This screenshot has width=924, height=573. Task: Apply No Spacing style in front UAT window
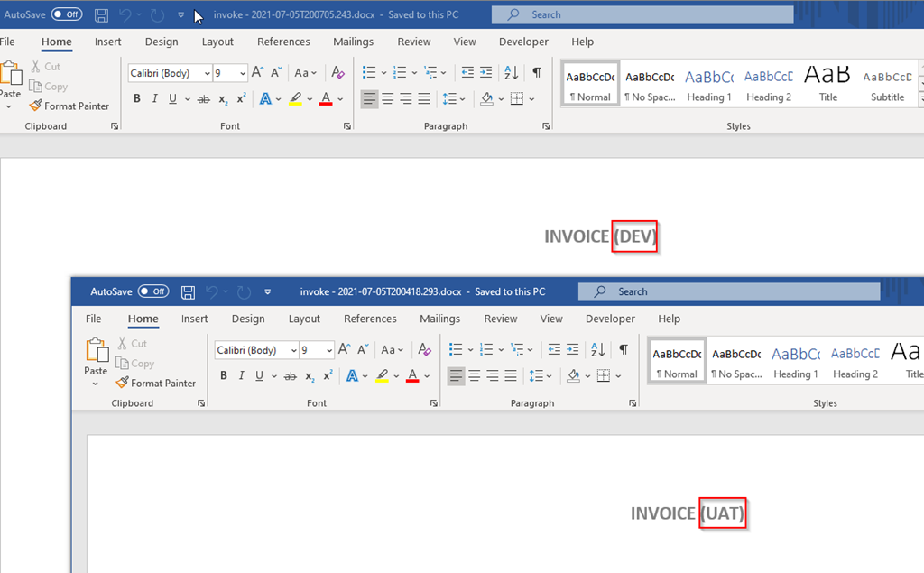736,362
